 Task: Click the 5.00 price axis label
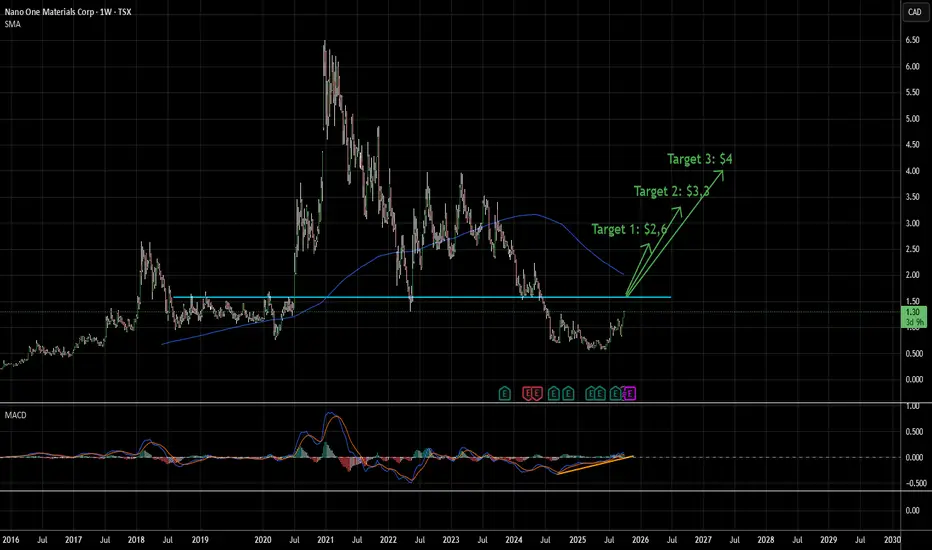912,119
